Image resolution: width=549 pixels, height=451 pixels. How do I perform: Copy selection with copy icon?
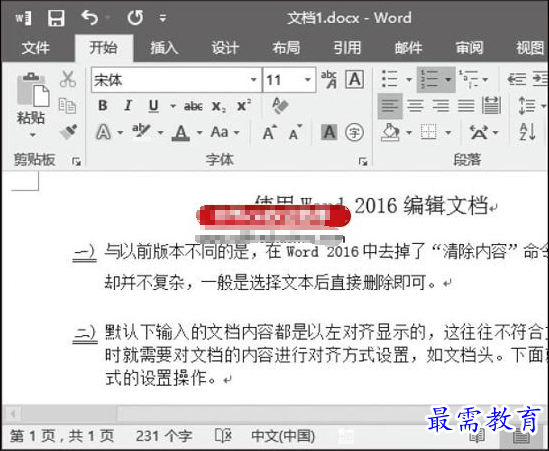pyautogui.click(x=67, y=106)
